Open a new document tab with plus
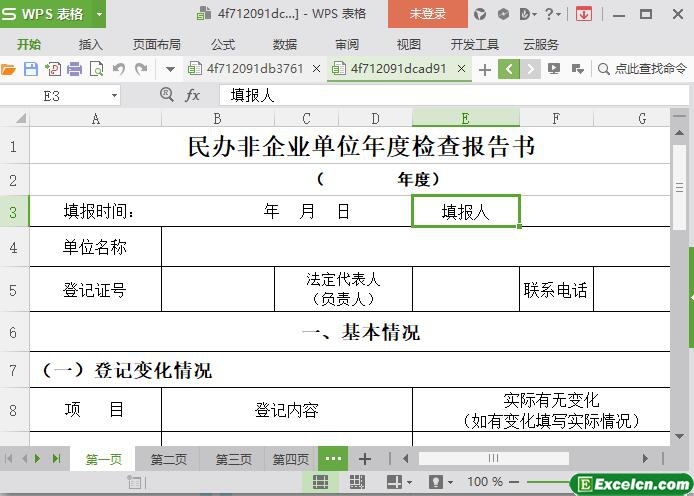 click(485, 69)
